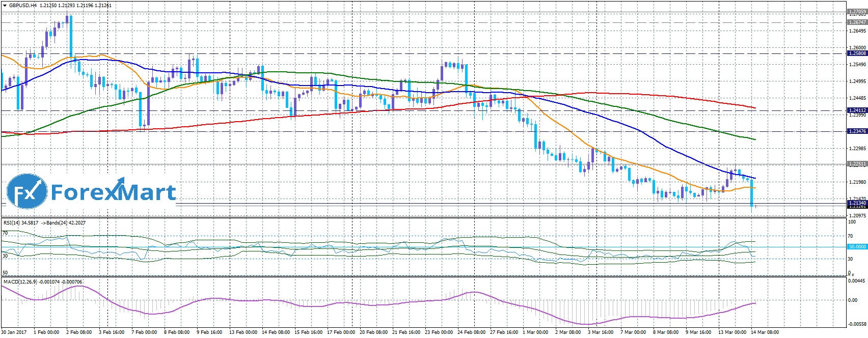Screen dimensions: 868x338
Task: Click the 30 Jan 2017 date label
Action: coord(14,332)
